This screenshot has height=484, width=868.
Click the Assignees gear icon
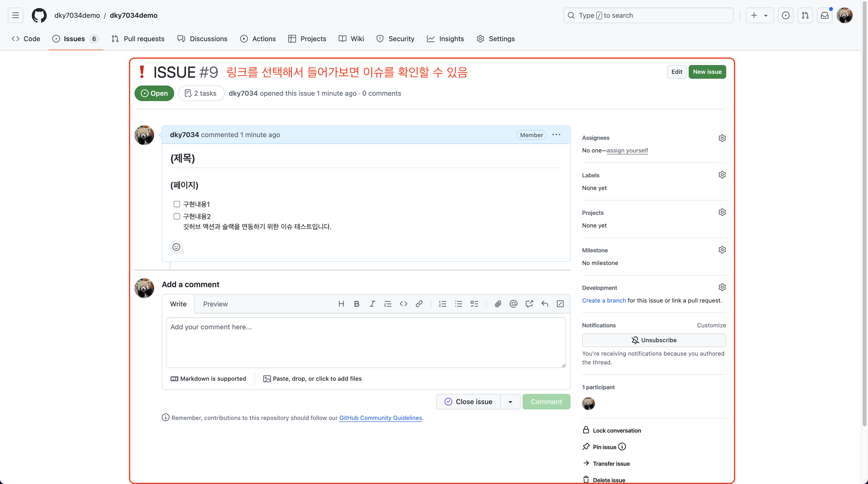722,138
